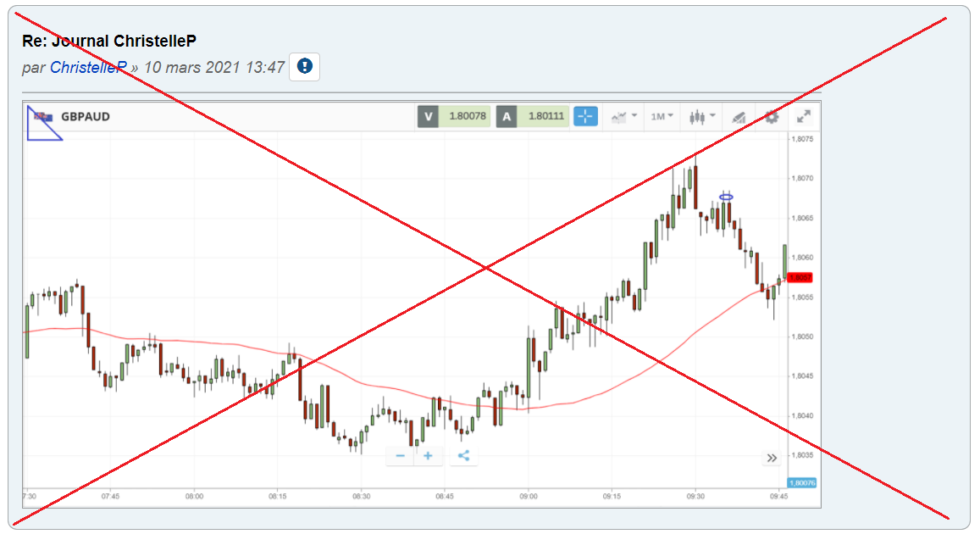Click the GBPAUD flag icon
The height and width of the screenshot is (534, 980).
pos(44,117)
